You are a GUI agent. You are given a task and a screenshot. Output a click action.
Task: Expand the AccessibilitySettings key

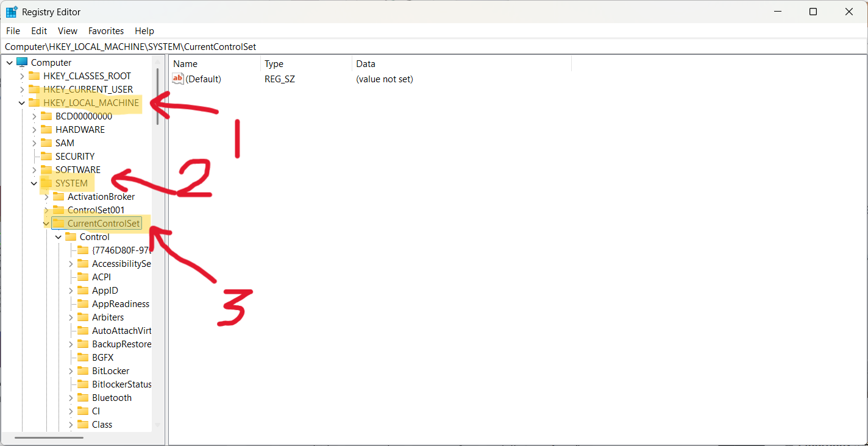(x=71, y=263)
